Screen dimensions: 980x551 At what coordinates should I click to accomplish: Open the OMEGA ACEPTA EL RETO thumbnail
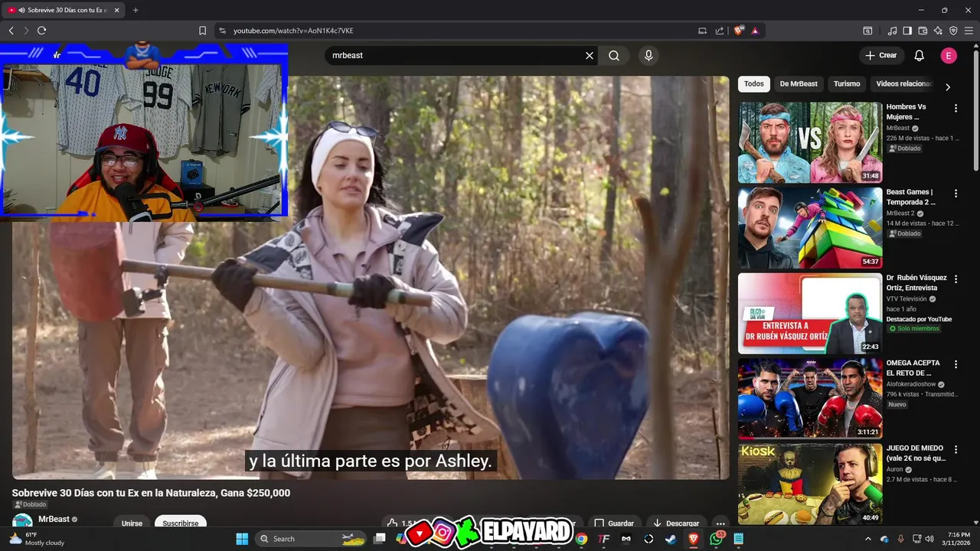(810, 398)
